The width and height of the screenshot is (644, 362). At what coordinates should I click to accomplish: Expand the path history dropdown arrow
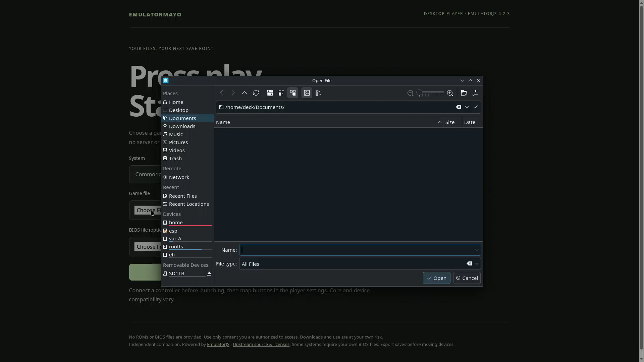467,107
